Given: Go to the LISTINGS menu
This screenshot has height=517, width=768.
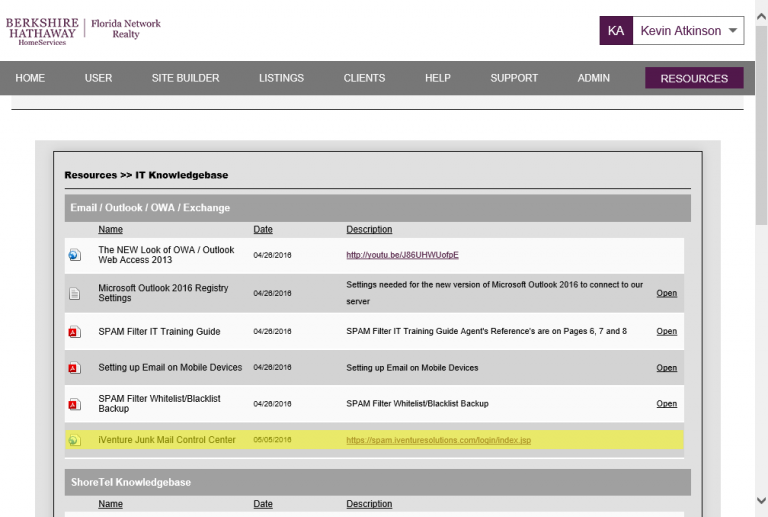Looking at the screenshot, I should 281,78.
